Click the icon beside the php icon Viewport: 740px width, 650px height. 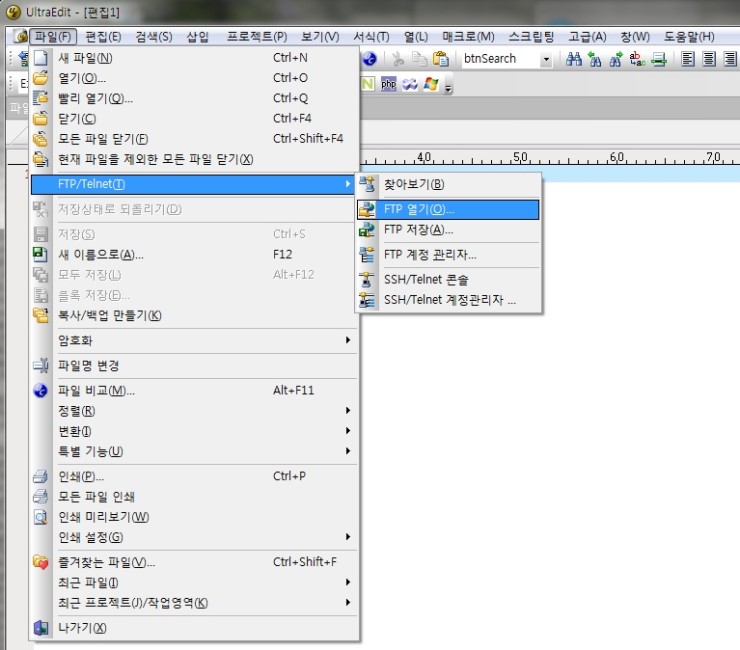tap(410, 84)
